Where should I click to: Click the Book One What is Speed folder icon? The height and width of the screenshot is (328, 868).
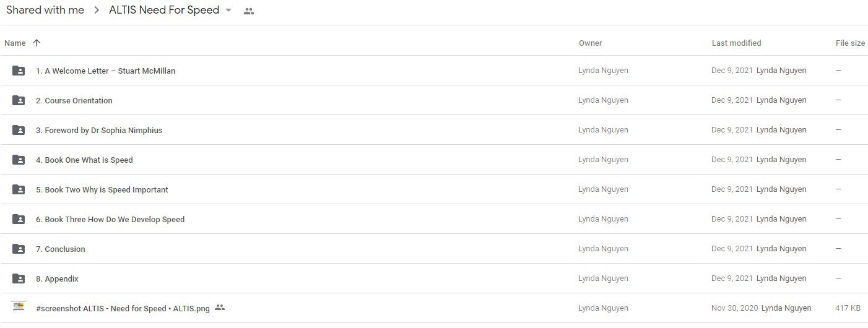pyautogui.click(x=19, y=160)
